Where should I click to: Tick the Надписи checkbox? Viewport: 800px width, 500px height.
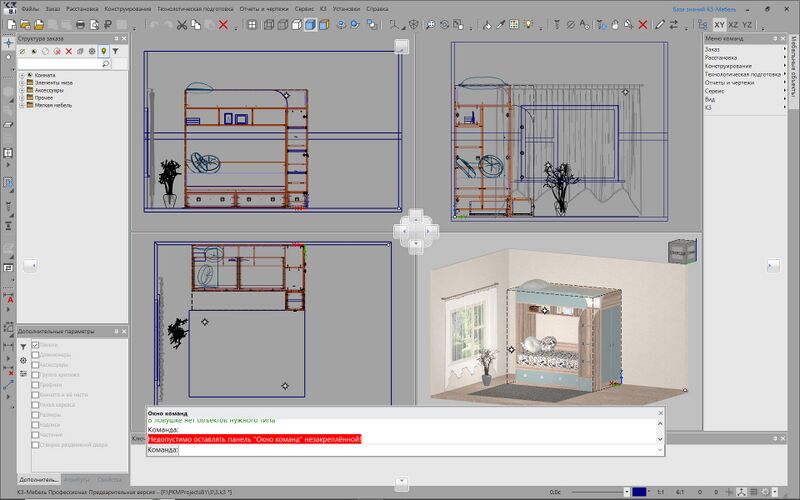tap(35, 424)
